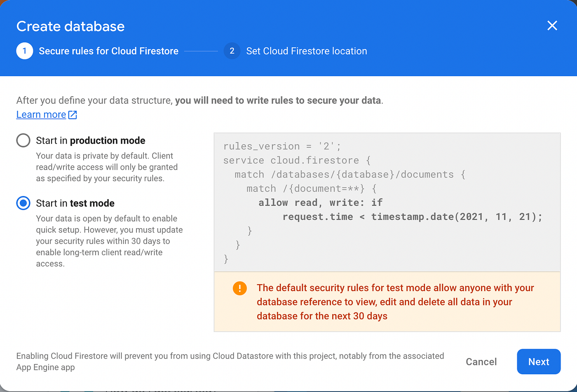
Task: Click the step 1 number circle
Action: (25, 51)
